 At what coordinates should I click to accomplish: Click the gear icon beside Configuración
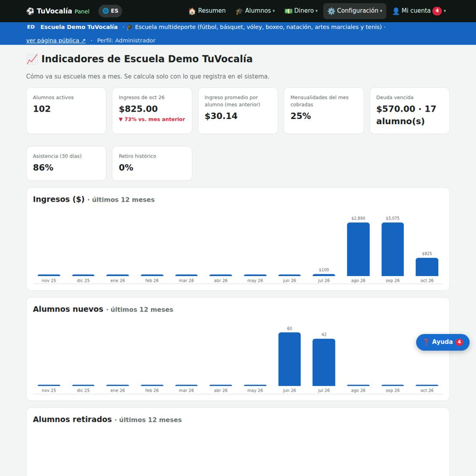(x=331, y=11)
